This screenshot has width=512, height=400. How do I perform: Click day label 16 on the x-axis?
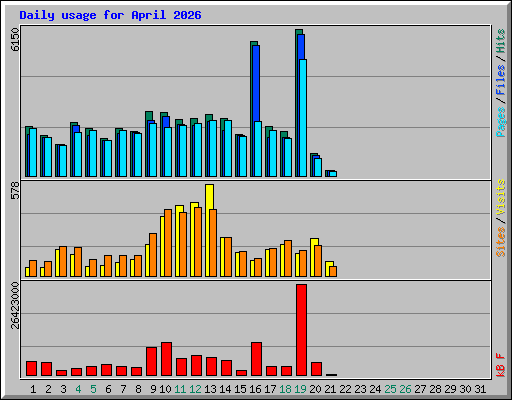point(255,389)
